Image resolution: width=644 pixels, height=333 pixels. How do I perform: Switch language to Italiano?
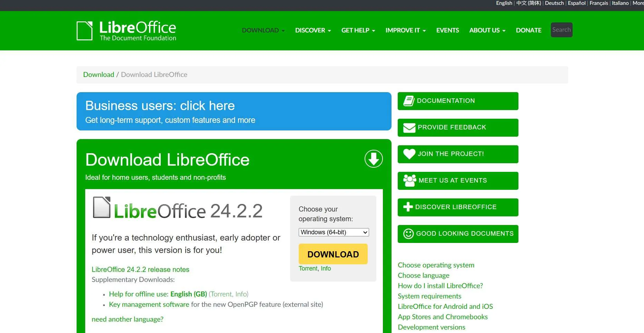pos(620,3)
